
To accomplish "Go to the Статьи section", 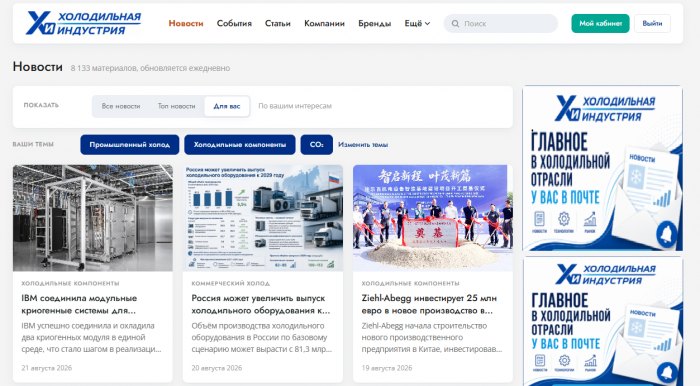I will pyautogui.click(x=278, y=24).
